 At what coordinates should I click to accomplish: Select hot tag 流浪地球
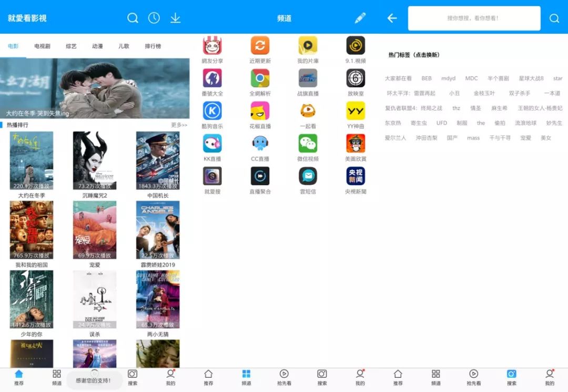coord(525,123)
